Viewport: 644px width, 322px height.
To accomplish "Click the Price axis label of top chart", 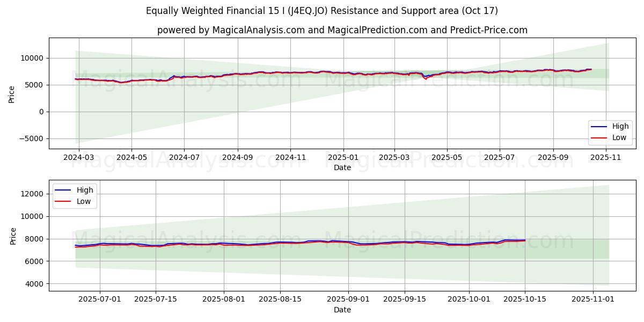I will click(x=12, y=93).
